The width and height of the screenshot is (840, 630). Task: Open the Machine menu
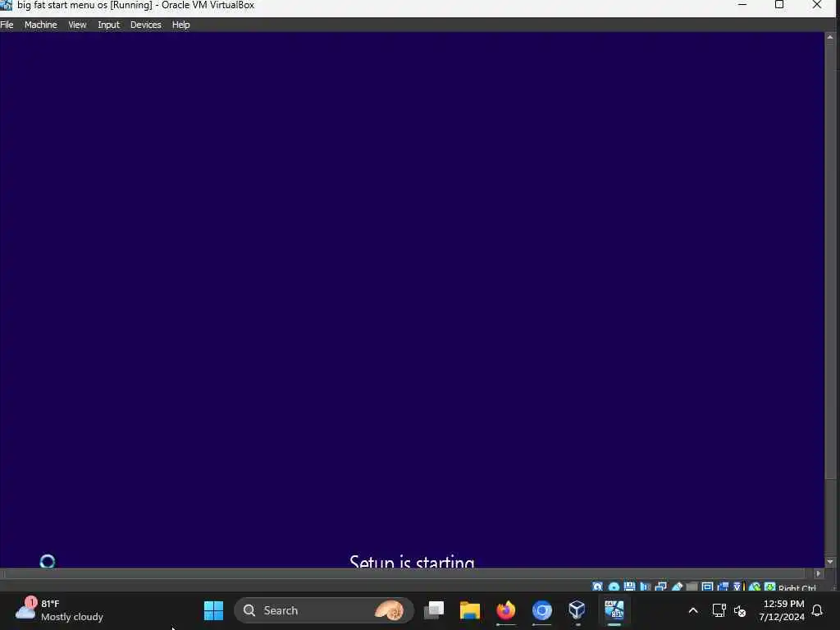pos(41,25)
